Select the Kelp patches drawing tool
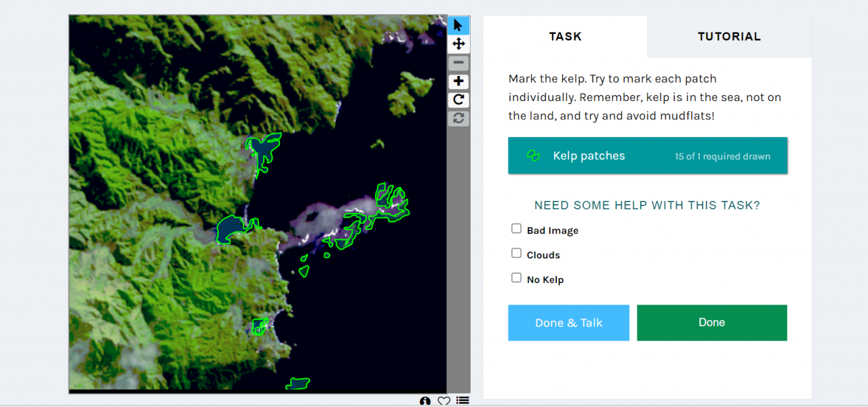Image resolution: width=868 pixels, height=407 pixels. (x=648, y=156)
